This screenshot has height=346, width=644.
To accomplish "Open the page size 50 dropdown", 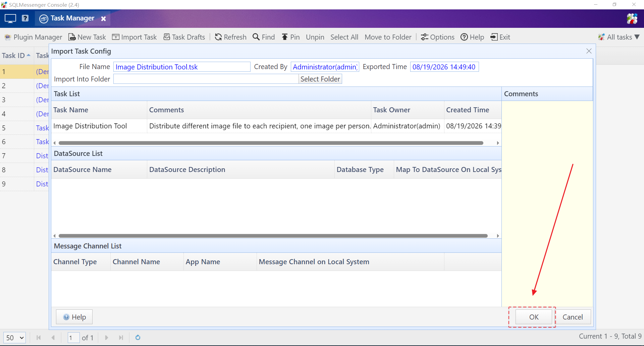I will click(x=14, y=338).
